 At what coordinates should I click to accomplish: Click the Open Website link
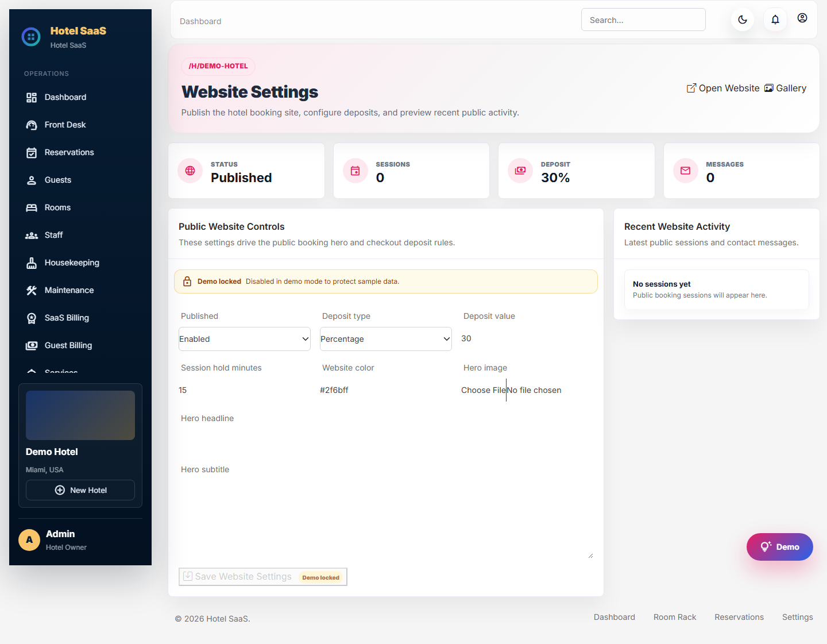click(x=723, y=88)
